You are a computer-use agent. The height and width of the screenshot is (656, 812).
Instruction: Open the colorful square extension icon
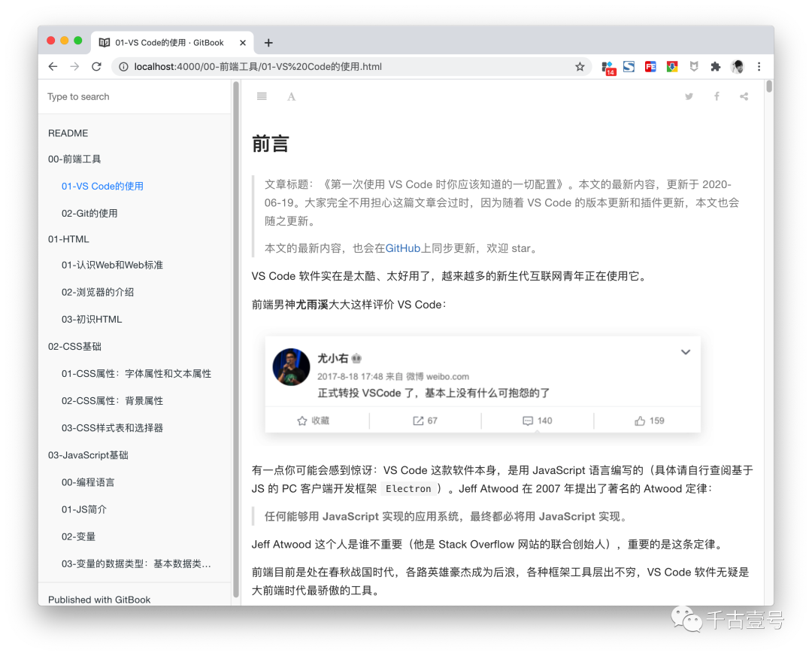tap(672, 66)
